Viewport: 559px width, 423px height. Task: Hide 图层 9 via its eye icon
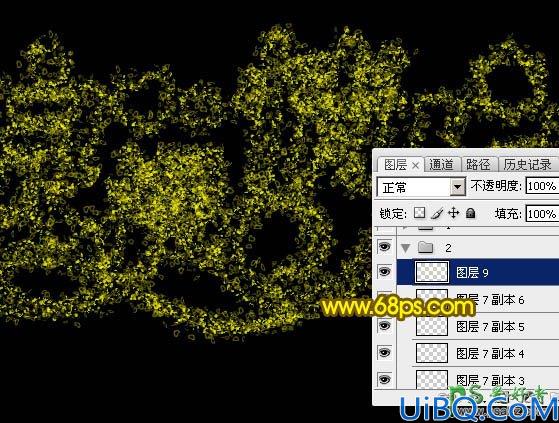[x=384, y=272]
